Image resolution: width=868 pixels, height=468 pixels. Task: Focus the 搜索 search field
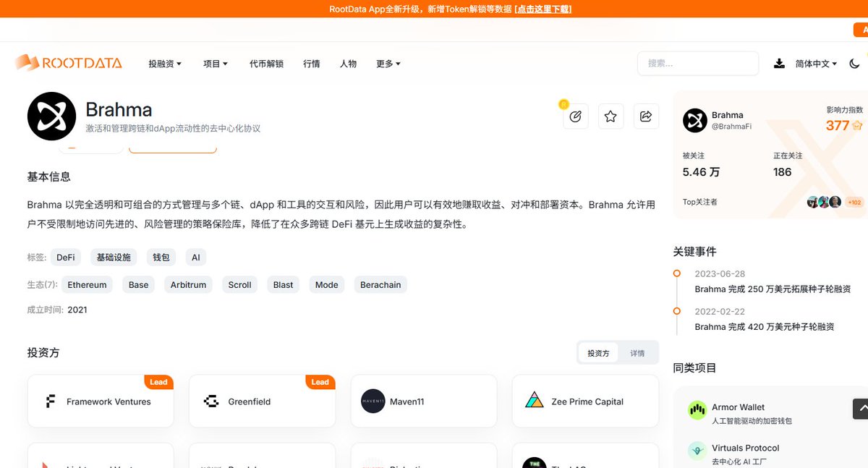(x=698, y=64)
